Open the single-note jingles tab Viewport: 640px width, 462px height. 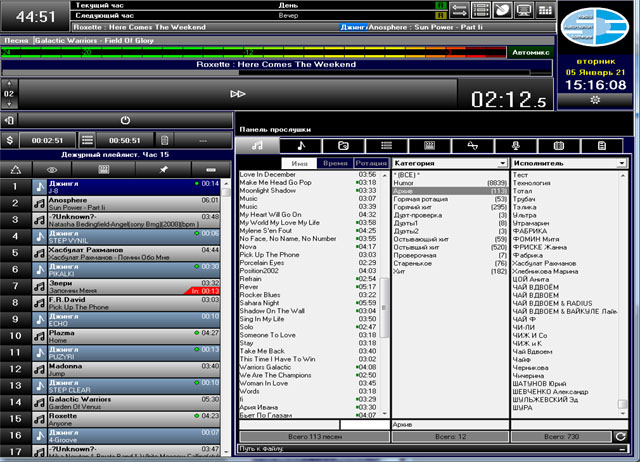tap(301, 146)
